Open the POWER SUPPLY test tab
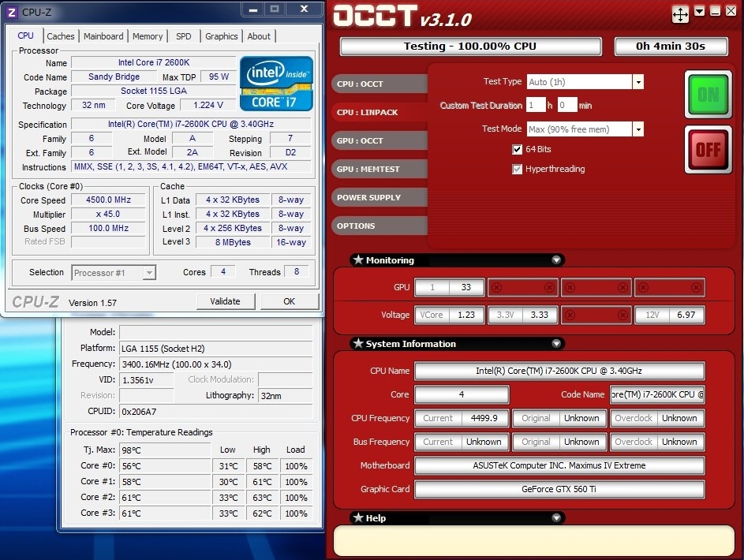Image resolution: width=744 pixels, height=560 pixels. (x=379, y=198)
